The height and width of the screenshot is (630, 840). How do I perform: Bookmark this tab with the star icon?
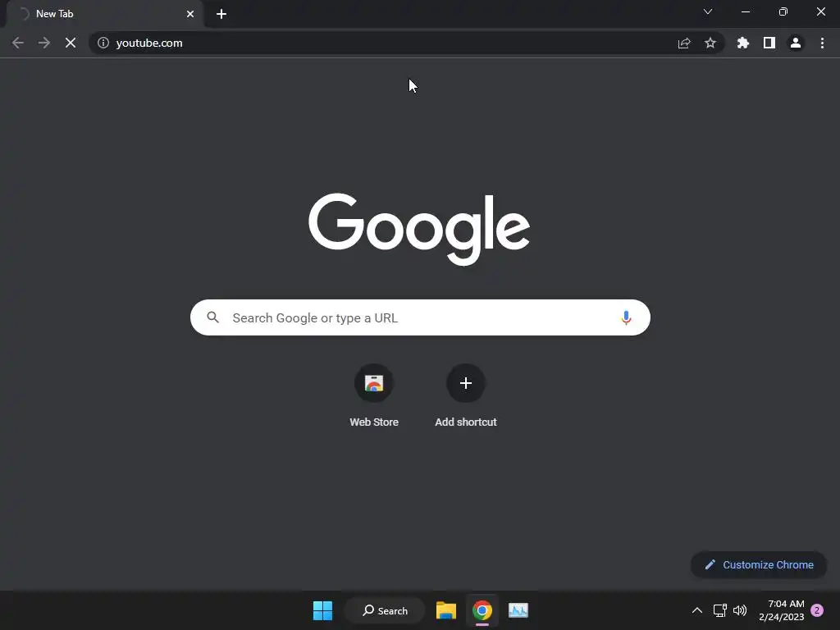pos(710,43)
